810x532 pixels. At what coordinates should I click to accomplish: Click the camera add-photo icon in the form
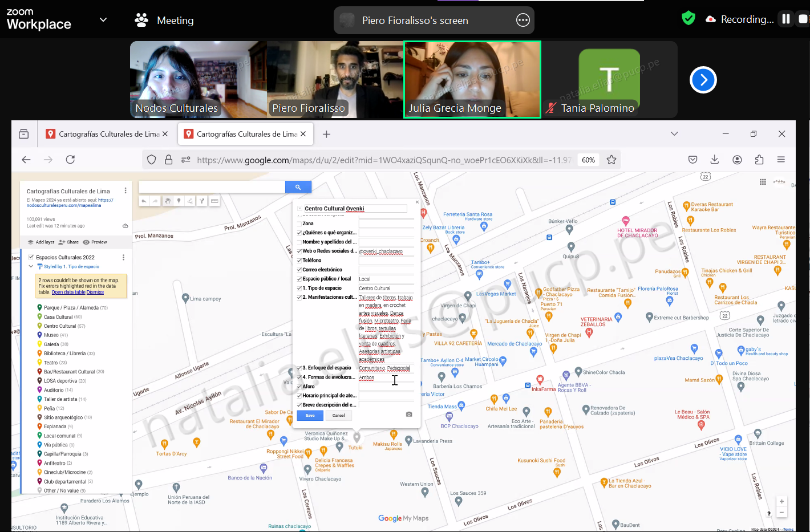coord(409,415)
